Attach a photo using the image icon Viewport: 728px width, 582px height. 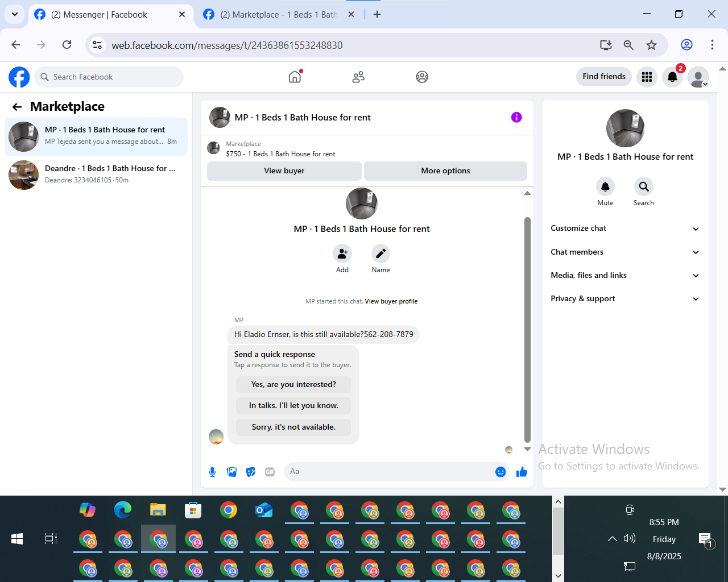tap(231, 472)
